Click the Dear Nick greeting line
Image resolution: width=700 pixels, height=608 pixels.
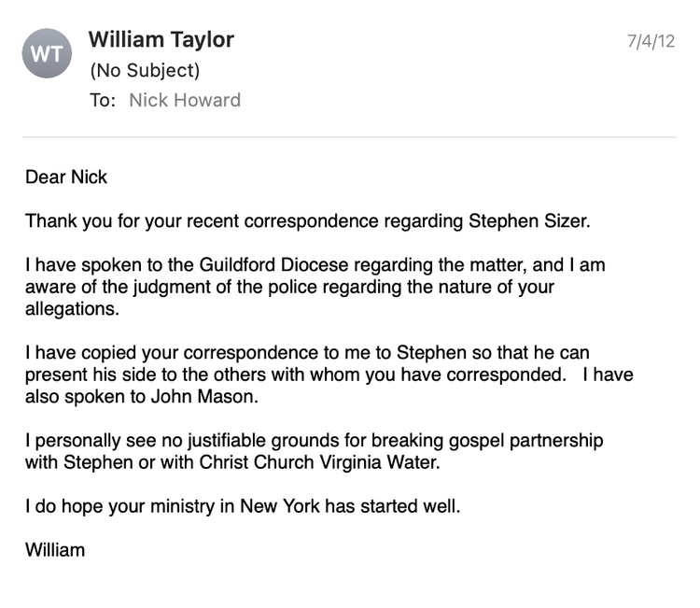66,177
